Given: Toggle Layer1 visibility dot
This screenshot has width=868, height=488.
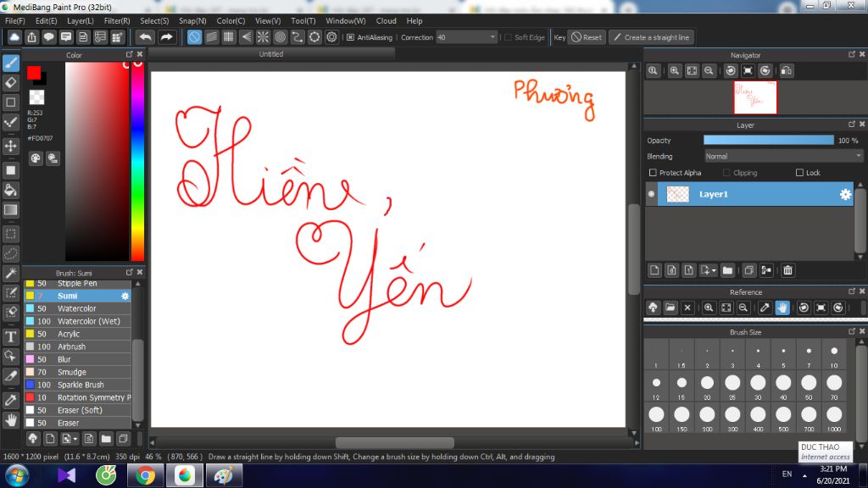Looking at the screenshot, I should (x=651, y=194).
